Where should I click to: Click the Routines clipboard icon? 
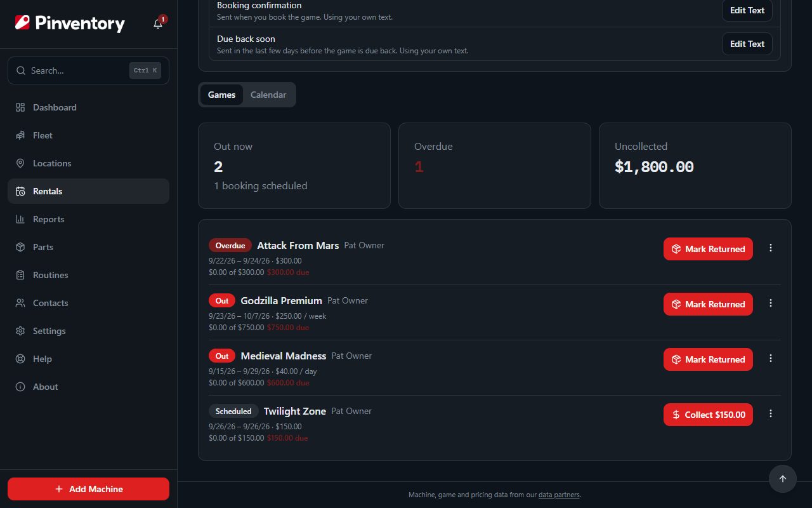click(20, 275)
